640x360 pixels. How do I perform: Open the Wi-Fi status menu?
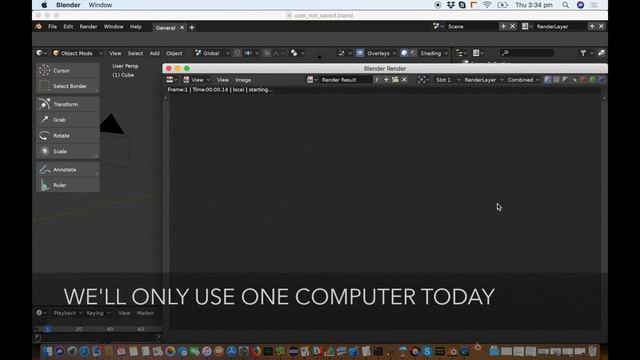point(487,5)
